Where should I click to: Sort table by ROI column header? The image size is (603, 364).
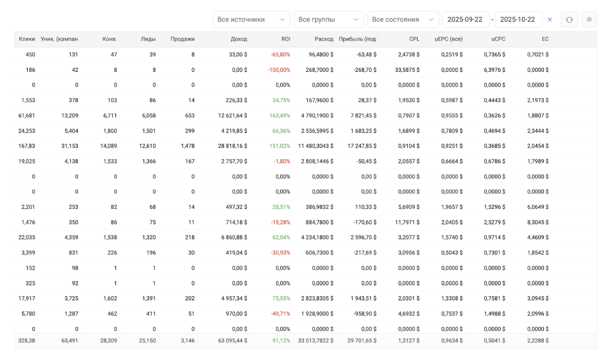coord(286,39)
